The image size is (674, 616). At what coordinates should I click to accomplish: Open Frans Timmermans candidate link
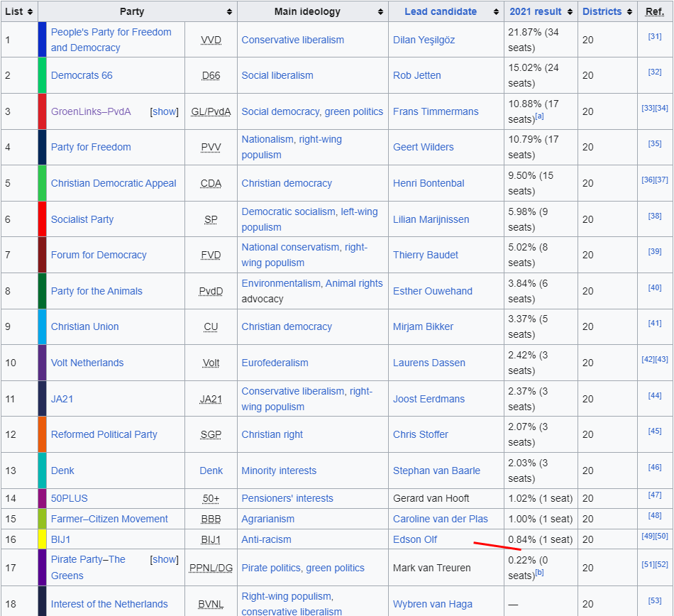(x=436, y=111)
